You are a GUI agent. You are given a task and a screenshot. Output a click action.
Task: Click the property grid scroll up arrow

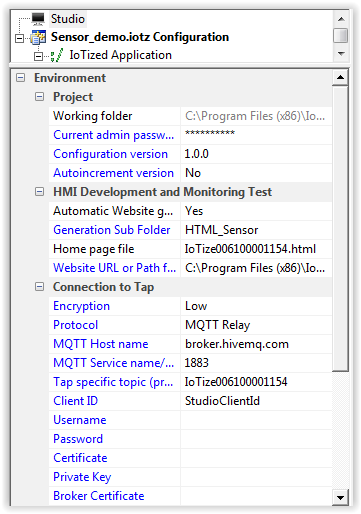point(340,77)
